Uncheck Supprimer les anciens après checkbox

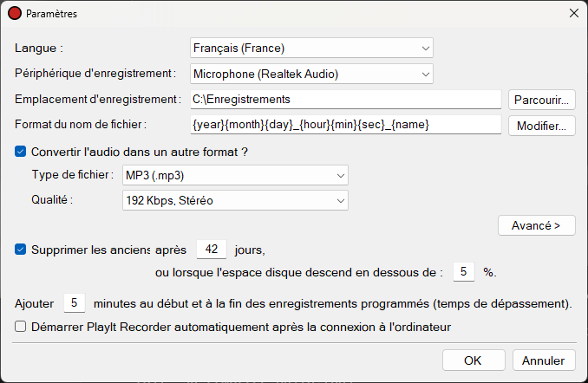tap(20, 250)
